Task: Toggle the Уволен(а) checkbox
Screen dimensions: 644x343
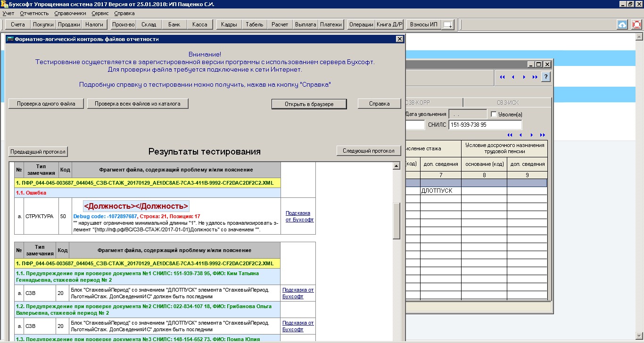Action: click(494, 114)
